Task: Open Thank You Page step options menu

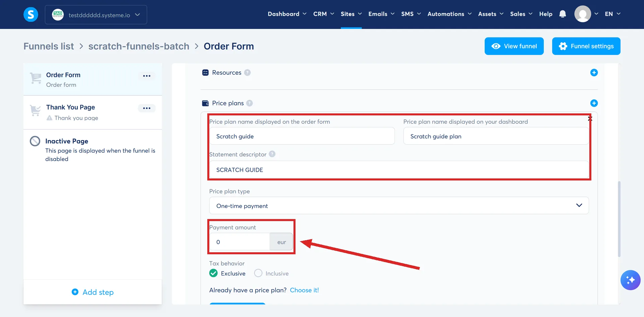Action: (147, 108)
